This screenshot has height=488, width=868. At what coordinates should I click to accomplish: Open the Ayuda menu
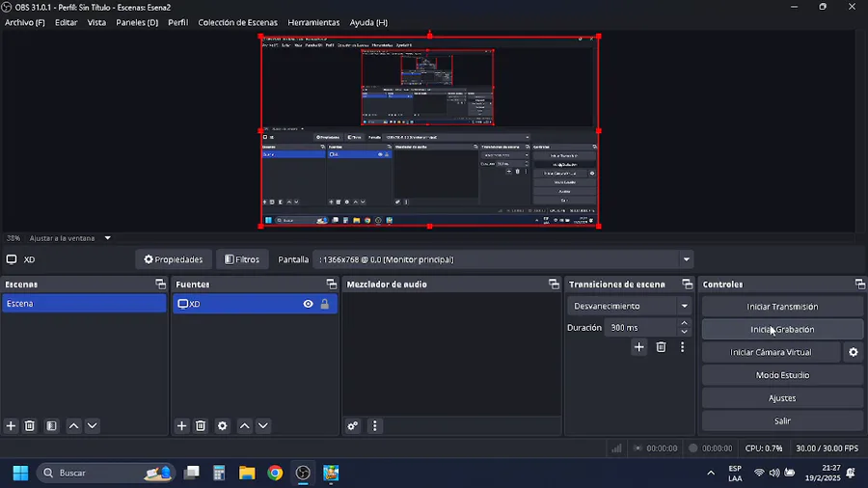[368, 23]
